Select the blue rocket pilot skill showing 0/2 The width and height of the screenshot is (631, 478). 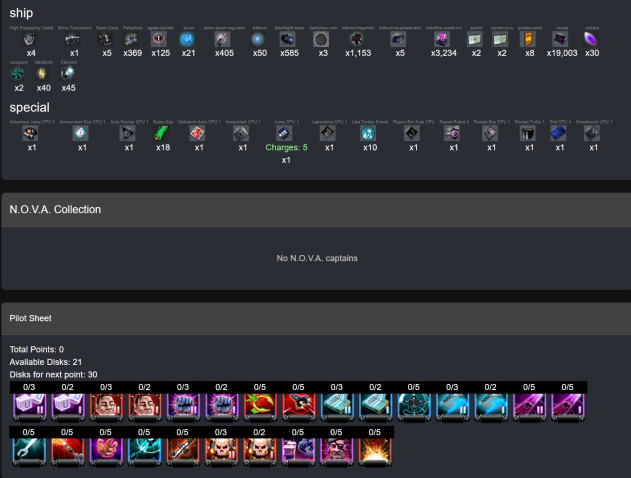coord(491,407)
